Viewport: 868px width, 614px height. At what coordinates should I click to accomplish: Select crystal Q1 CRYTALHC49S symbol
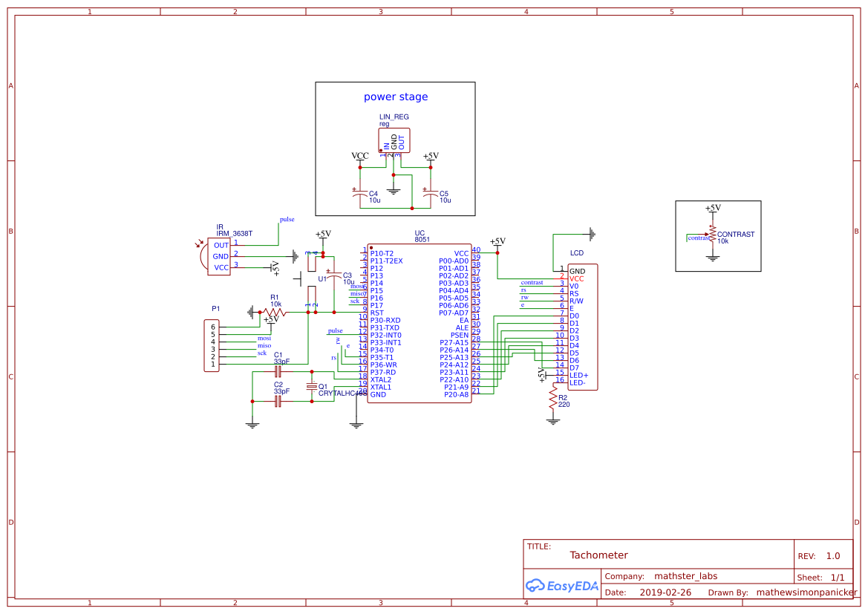pos(313,388)
